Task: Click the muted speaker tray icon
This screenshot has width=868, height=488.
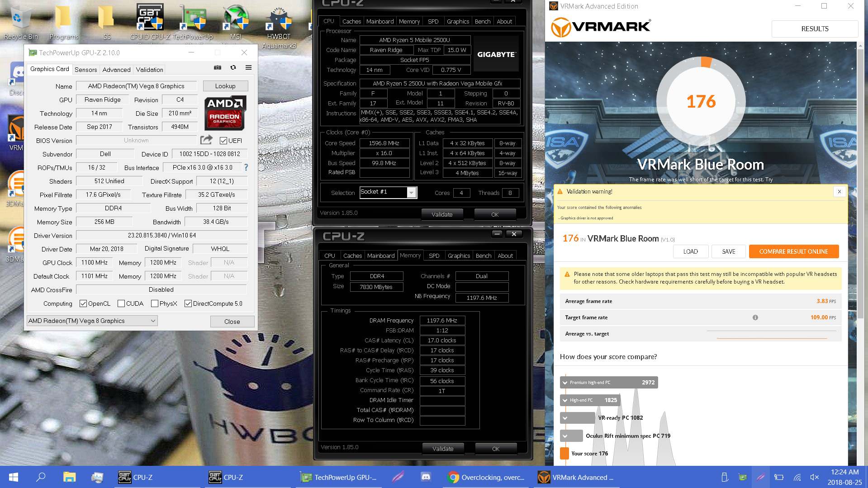Action: coord(814,477)
